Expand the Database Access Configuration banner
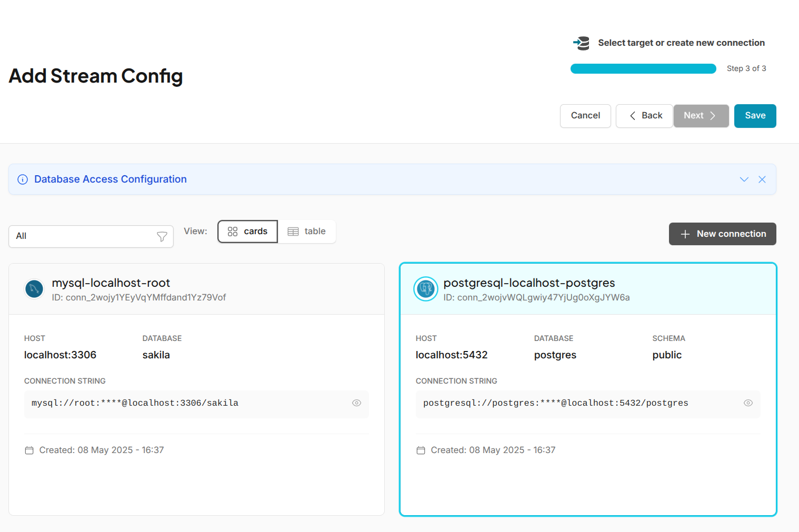This screenshot has height=532, width=799. (x=744, y=179)
